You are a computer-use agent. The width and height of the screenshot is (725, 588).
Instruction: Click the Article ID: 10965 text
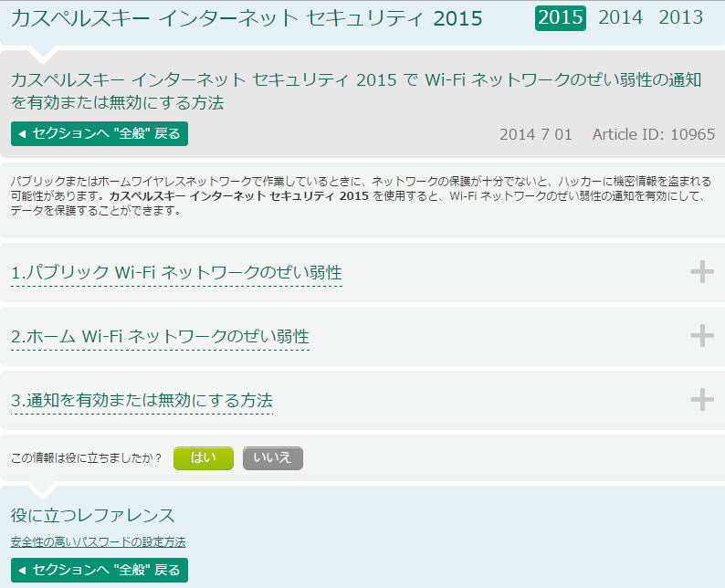tap(654, 134)
